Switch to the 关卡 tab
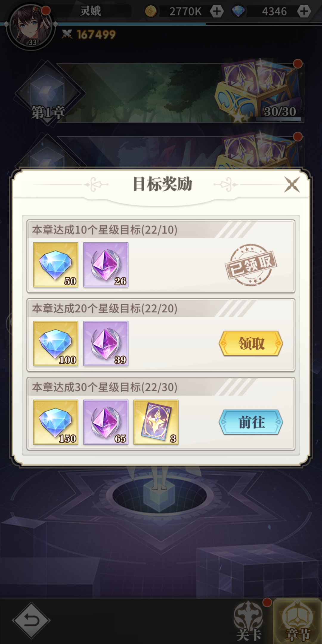Screen dimensions: 322x644 pyautogui.click(x=249, y=621)
